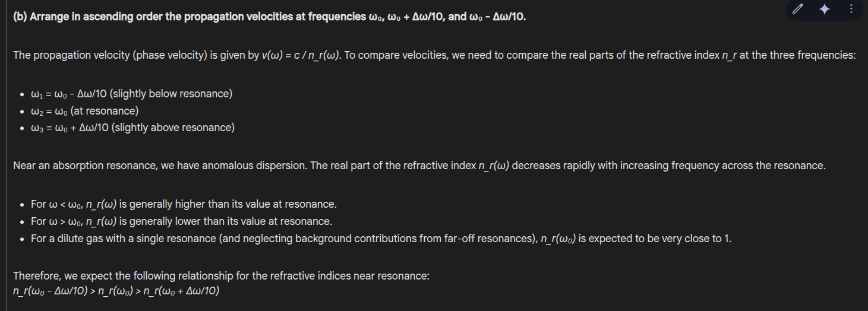Click the "For a dilute gas" bullet
The height and width of the screenshot is (311, 868).
click(x=381, y=239)
